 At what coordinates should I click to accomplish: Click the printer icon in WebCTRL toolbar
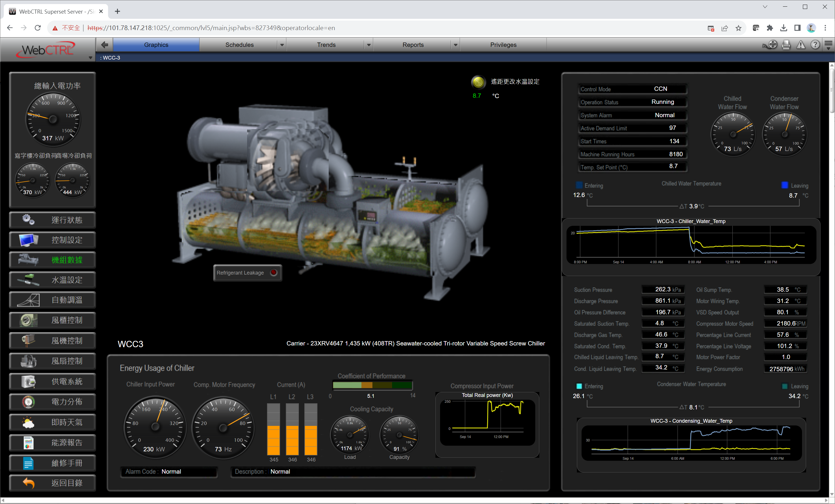click(786, 44)
